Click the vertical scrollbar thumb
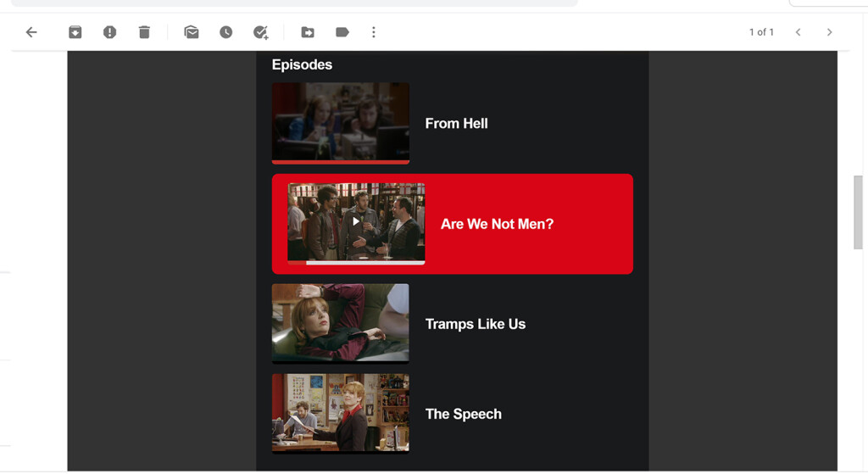 (858, 213)
